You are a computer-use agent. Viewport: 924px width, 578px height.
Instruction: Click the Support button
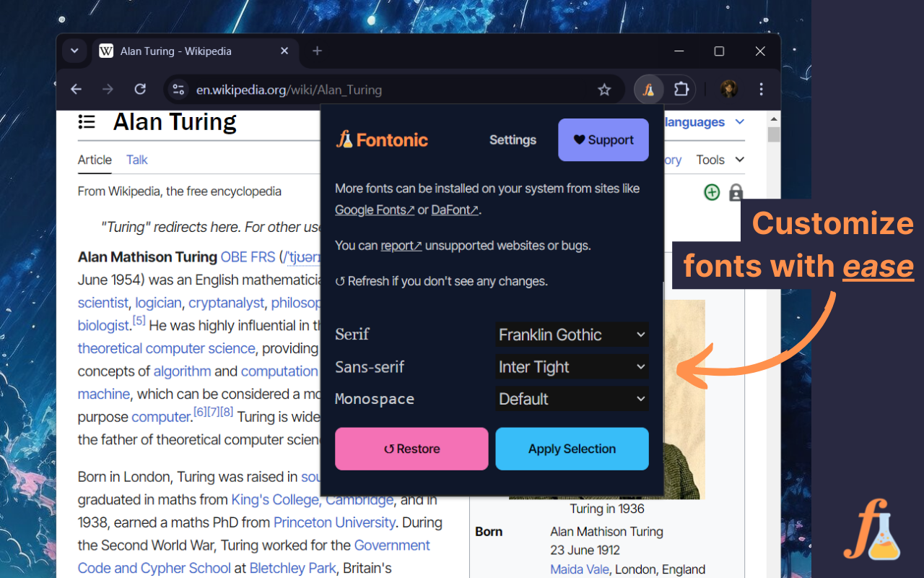[603, 139]
